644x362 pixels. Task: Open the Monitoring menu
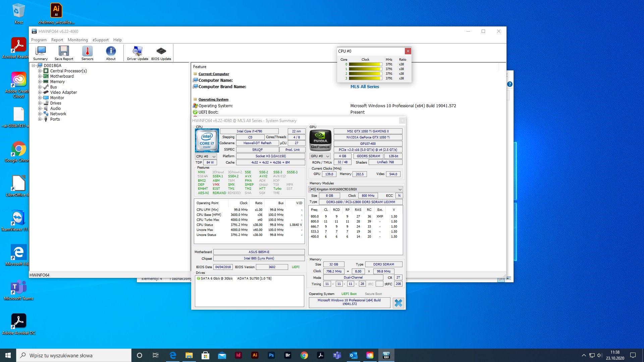pos(77,40)
